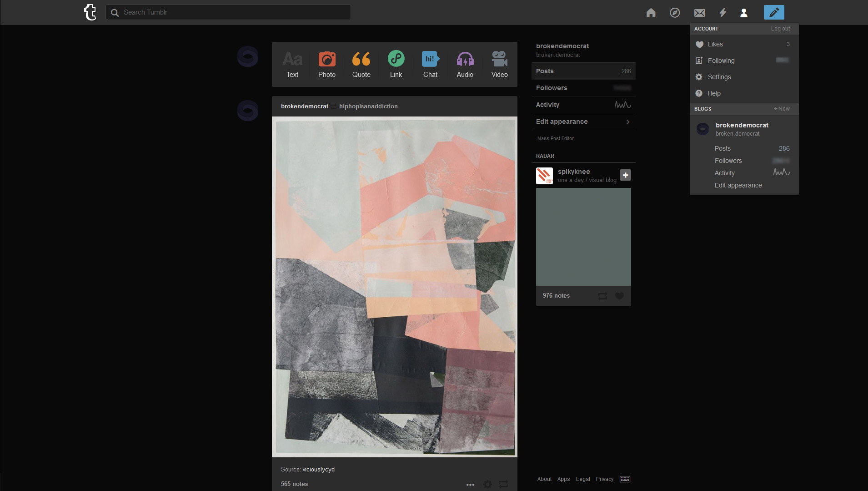
Task: Reblog the post with 565 notes
Action: click(503, 484)
